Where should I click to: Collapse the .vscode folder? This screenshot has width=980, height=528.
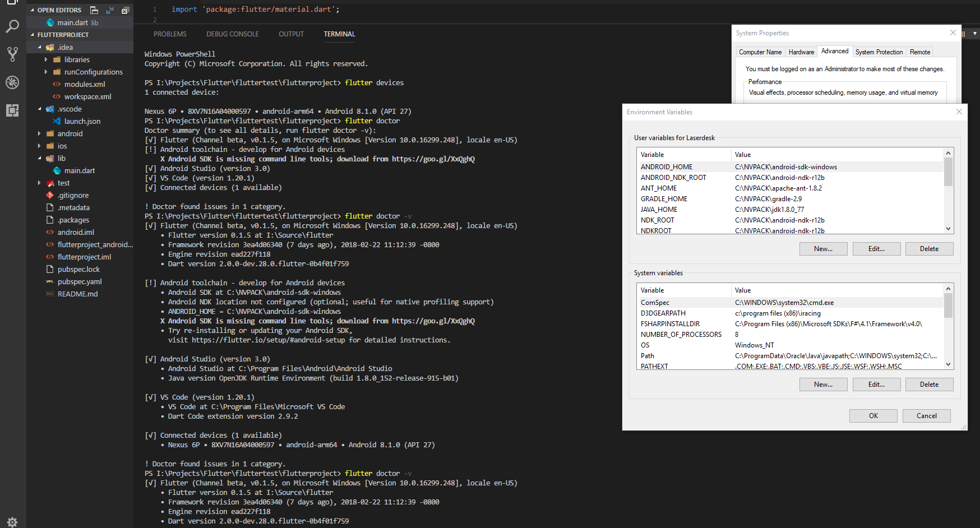(39, 109)
